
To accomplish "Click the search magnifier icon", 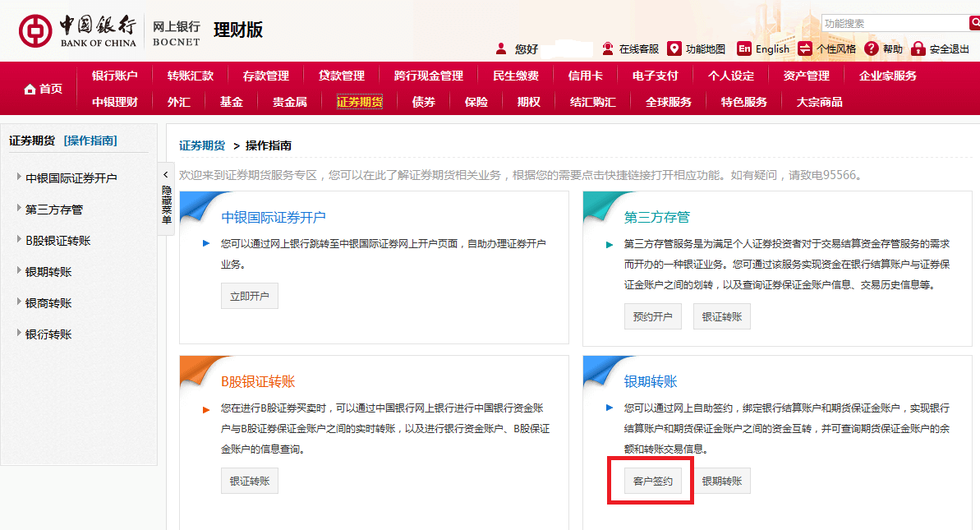I will 974,23.
